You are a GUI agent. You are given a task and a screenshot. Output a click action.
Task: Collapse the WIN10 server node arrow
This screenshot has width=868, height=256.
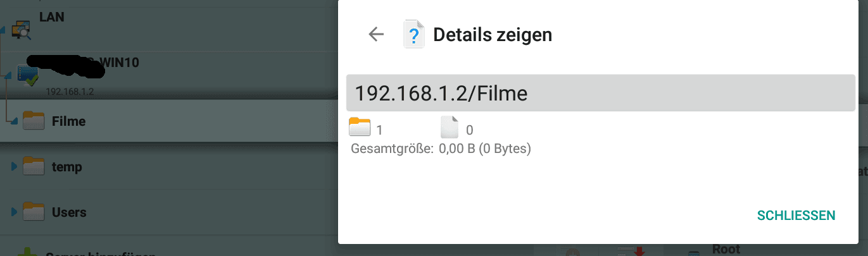coord(7,76)
